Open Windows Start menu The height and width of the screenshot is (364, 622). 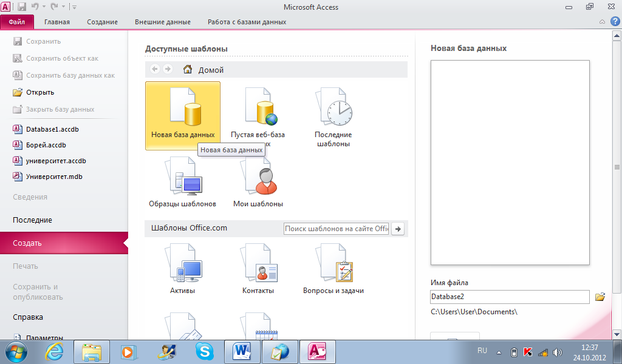[16, 352]
